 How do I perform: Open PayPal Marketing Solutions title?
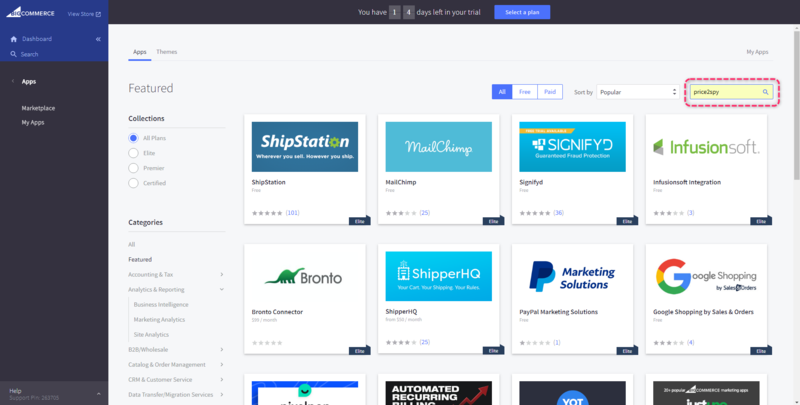(x=558, y=312)
